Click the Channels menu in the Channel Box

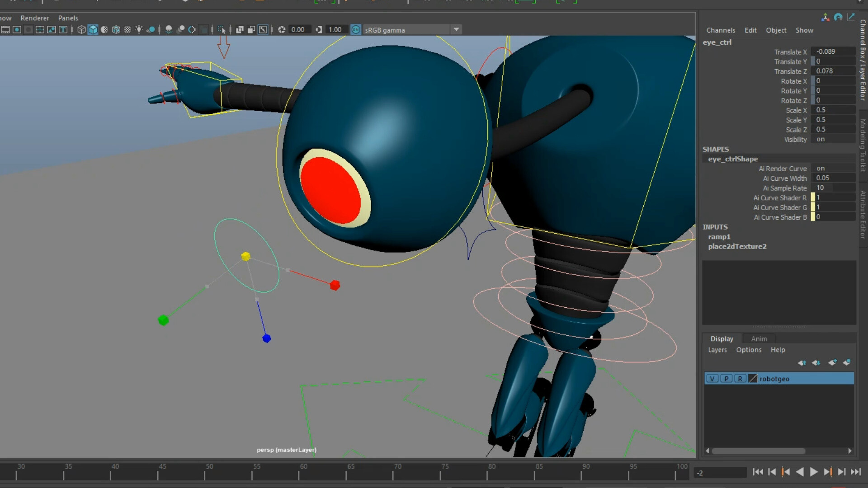[721, 30]
